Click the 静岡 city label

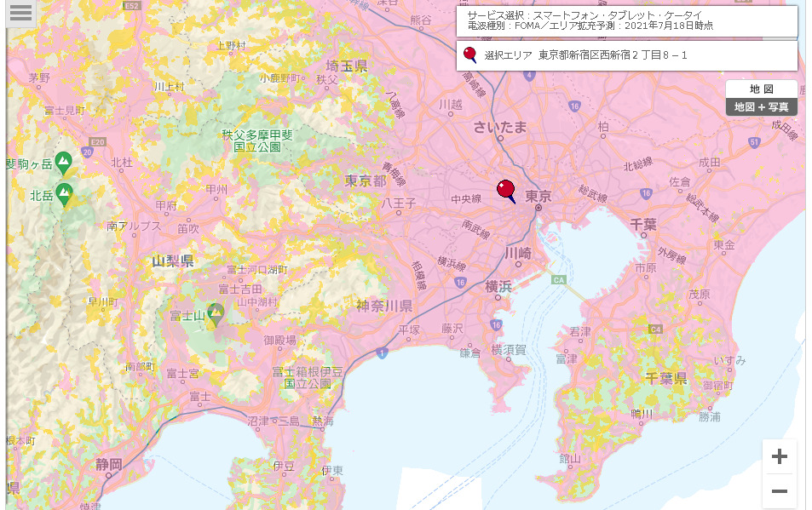[108, 464]
